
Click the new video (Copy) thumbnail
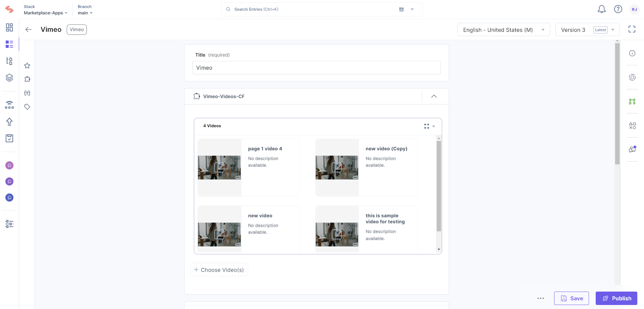pyautogui.click(x=337, y=167)
